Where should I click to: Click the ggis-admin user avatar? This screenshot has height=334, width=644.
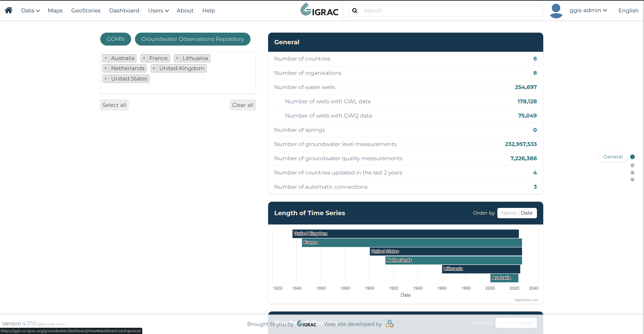point(556,11)
